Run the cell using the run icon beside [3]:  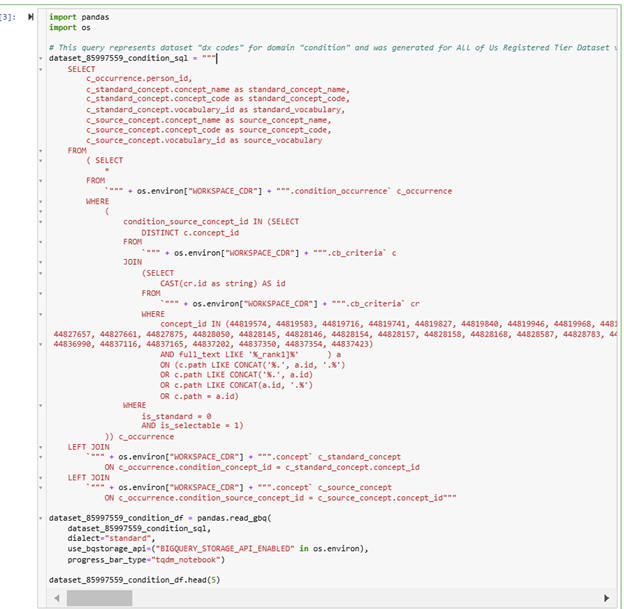(31, 17)
